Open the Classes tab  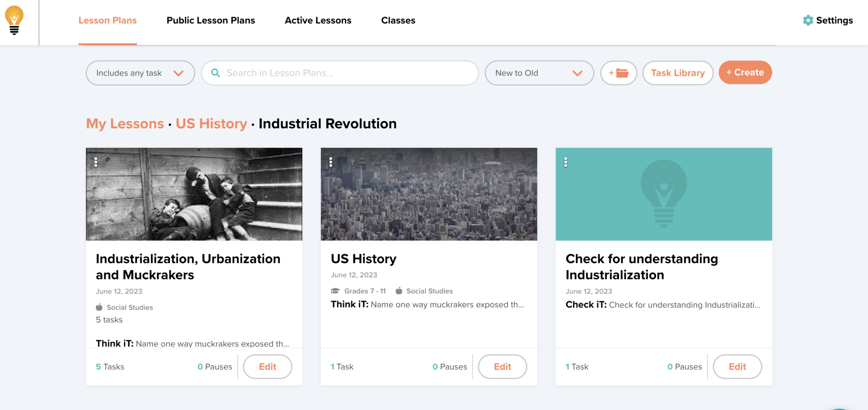(398, 20)
